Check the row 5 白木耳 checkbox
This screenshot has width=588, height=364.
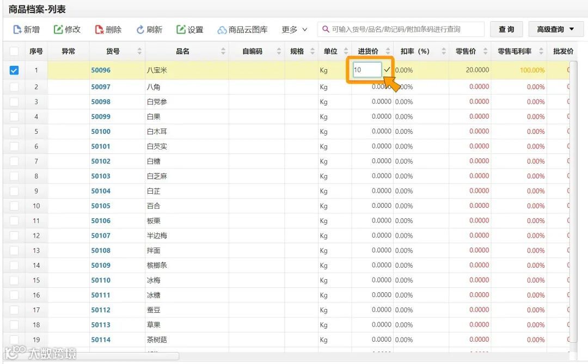[14, 132]
